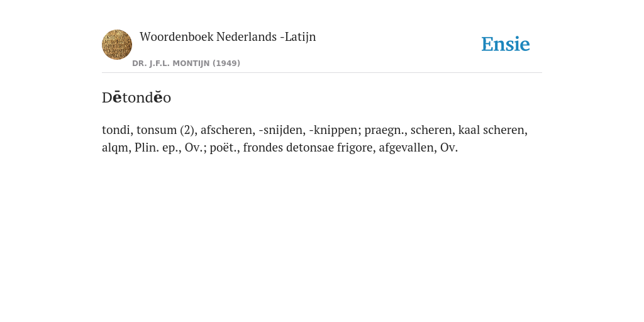644x322 pixels.
Task: Click the Dētondĕo entry heading
Action: [x=136, y=97]
